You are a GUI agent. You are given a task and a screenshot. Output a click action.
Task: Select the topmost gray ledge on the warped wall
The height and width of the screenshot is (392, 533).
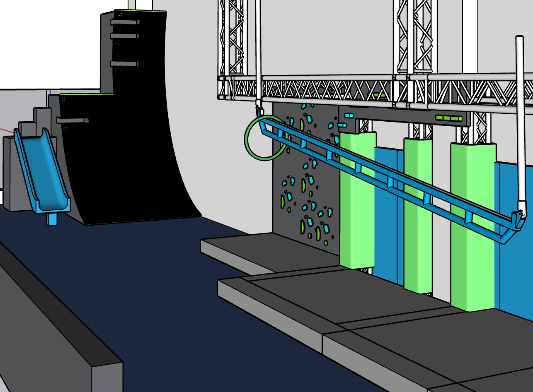coord(125,22)
